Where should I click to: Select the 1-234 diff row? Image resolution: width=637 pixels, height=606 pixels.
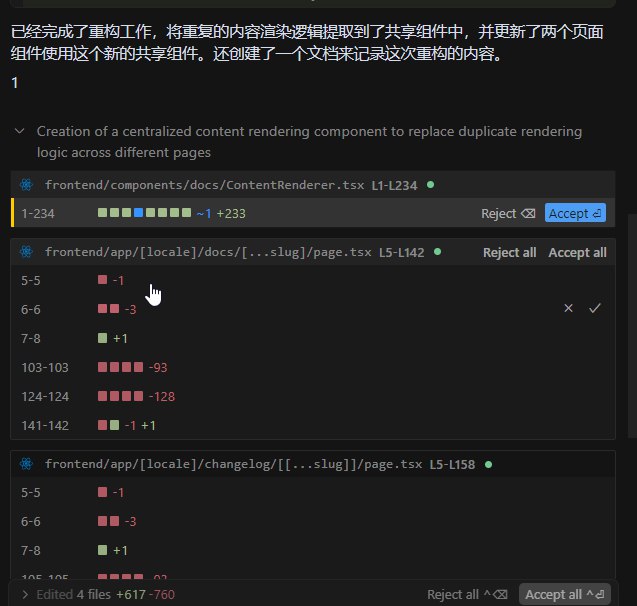coord(313,213)
